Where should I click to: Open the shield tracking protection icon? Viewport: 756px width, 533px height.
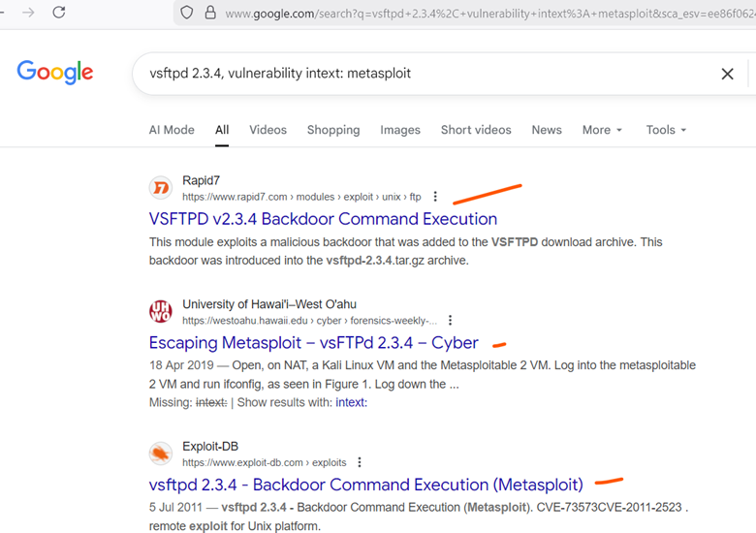click(x=187, y=13)
